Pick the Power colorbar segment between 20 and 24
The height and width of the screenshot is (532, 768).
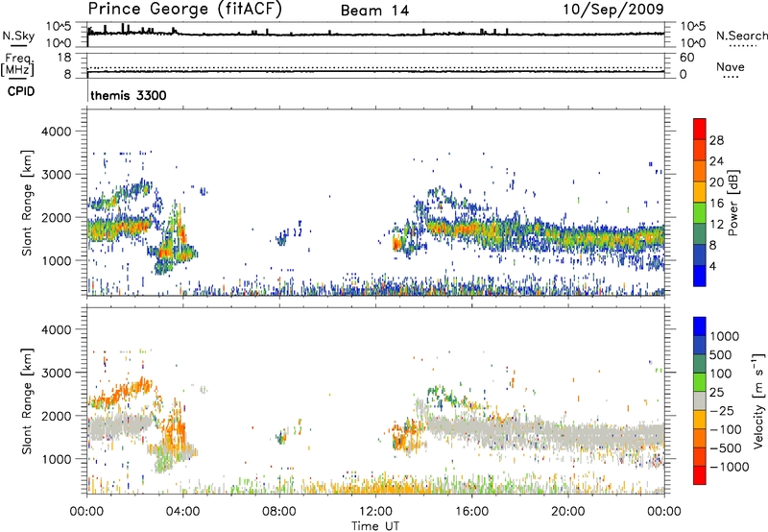(x=700, y=171)
